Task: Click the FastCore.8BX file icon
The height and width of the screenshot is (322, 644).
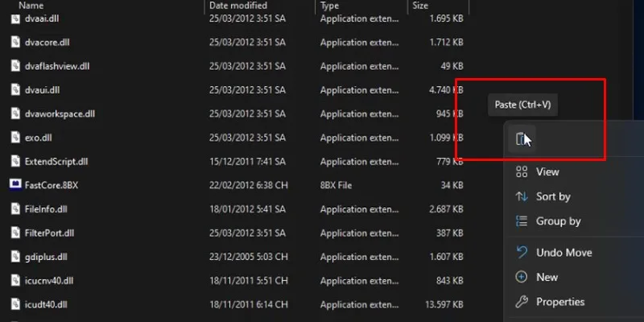Action: (x=16, y=184)
